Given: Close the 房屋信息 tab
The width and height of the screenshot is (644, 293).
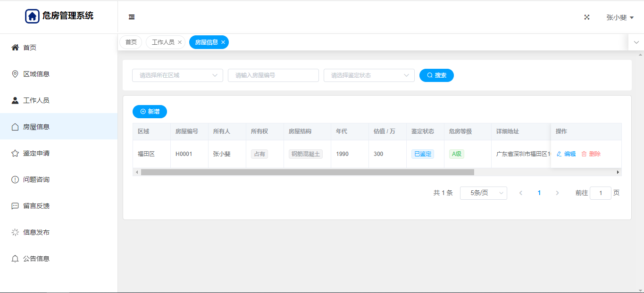Looking at the screenshot, I should 223,42.
